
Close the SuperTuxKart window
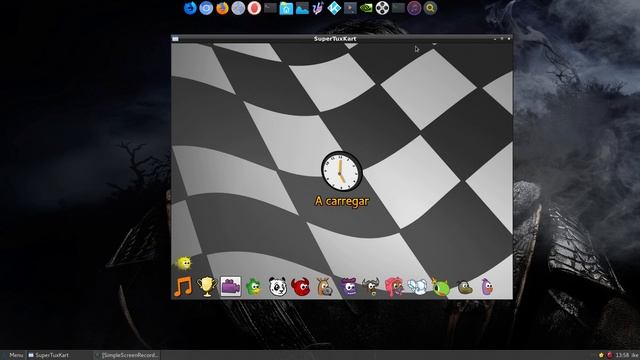(x=509, y=39)
